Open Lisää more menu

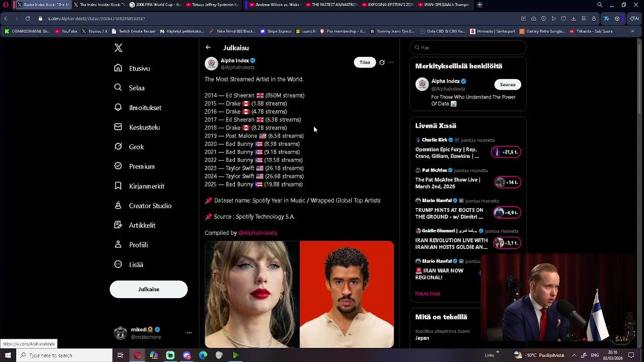tap(129, 264)
